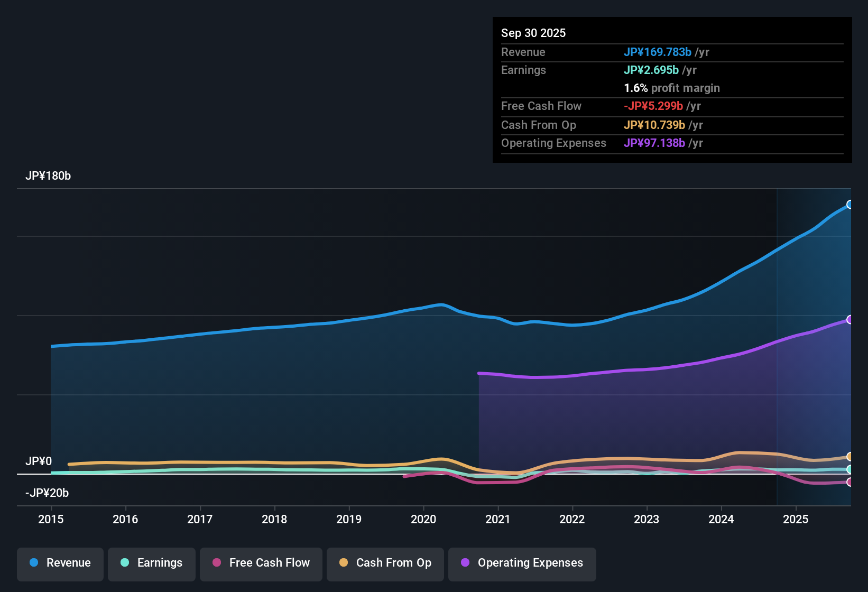Click the Revenue endpoint marker on the chart
Image resolution: width=868 pixels, height=592 pixels.
pyautogui.click(x=850, y=203)
